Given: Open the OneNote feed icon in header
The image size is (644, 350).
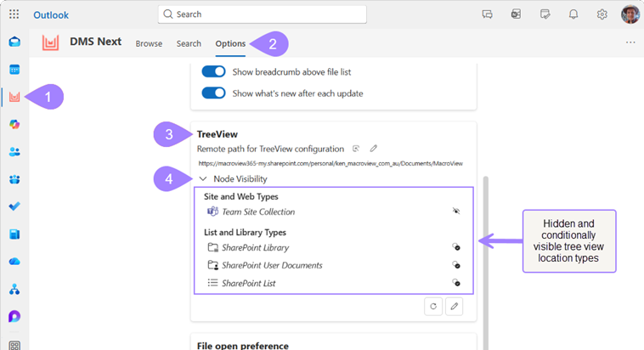Looking at the screenshot, I should point(516,14).
